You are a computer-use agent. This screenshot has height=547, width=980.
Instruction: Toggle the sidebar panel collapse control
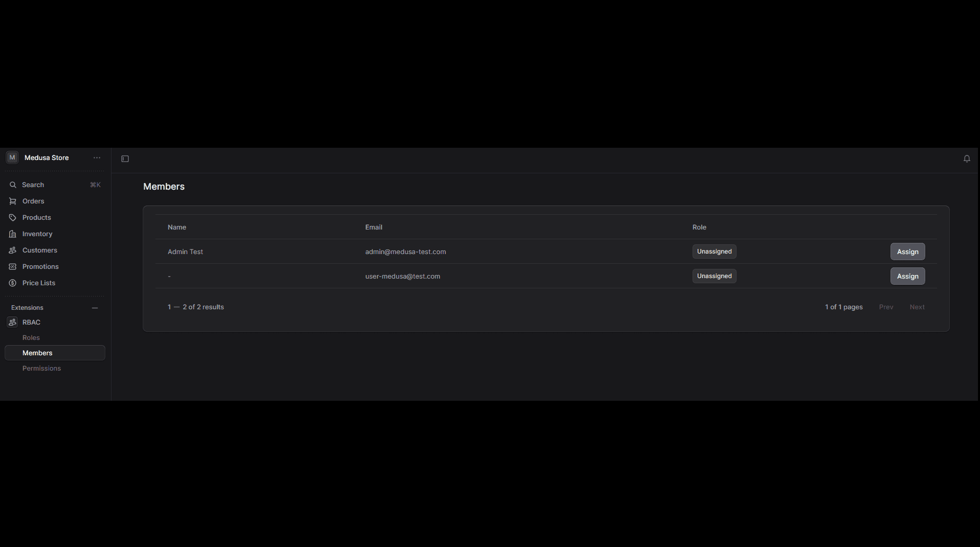click(x=124, y=159)
